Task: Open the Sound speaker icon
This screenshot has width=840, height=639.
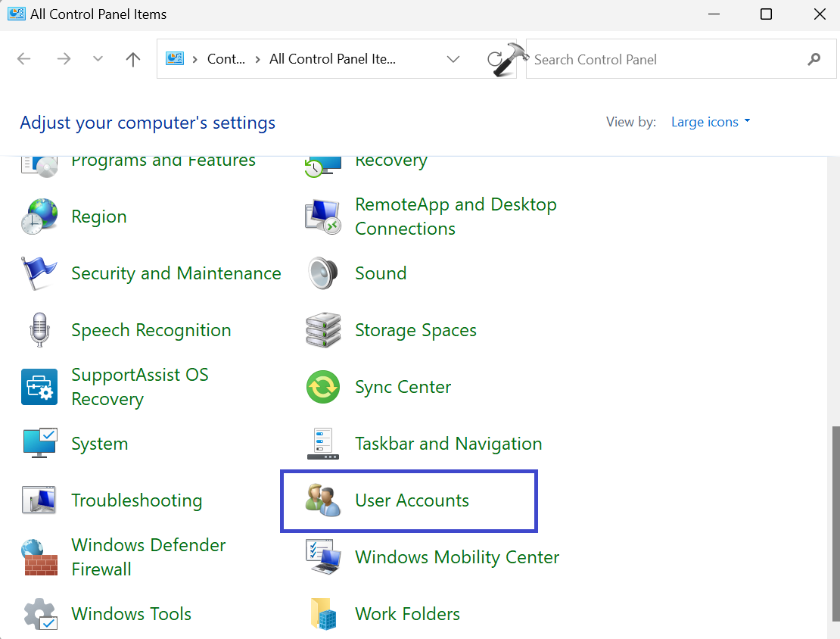Action: coord(323,273)
